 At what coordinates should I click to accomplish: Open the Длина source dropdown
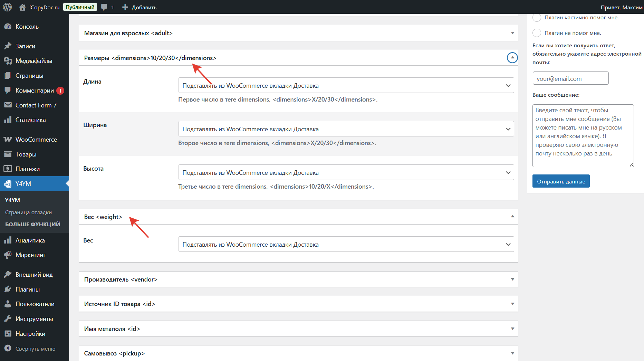[x=346, y=86]
